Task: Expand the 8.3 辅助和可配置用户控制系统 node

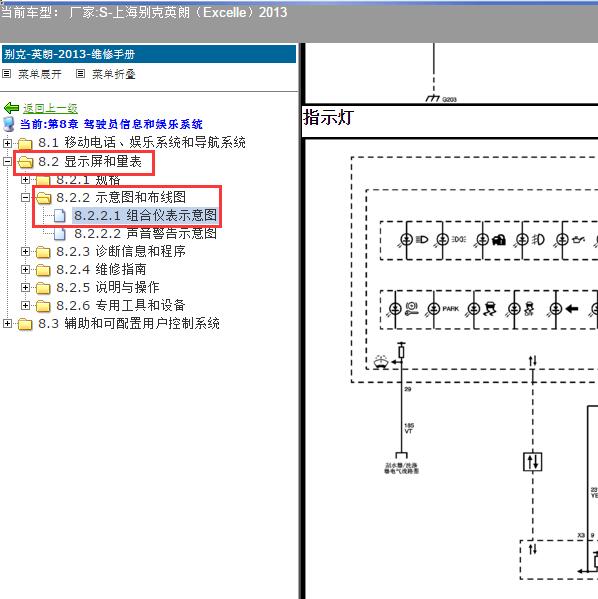Action: point(7,324)
